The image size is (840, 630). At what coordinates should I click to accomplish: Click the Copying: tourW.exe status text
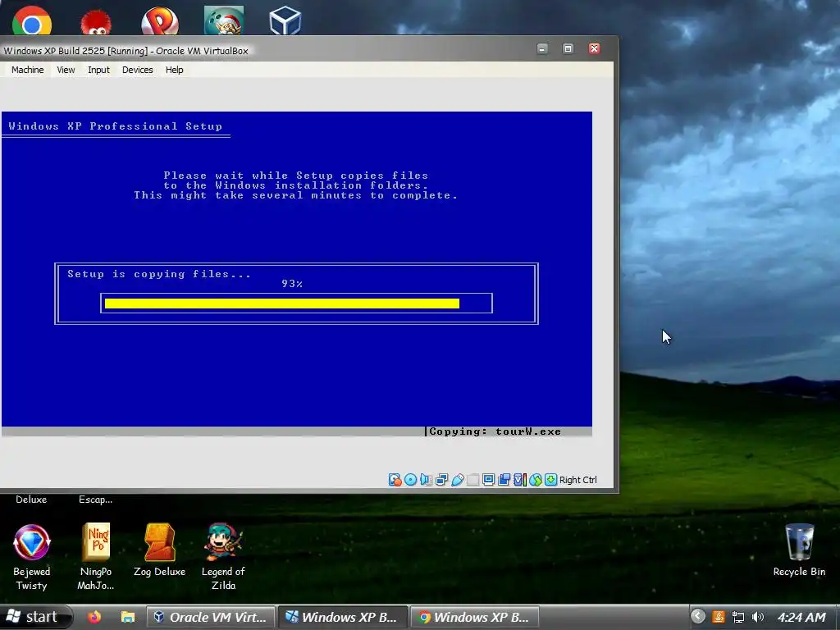[495, 431]
